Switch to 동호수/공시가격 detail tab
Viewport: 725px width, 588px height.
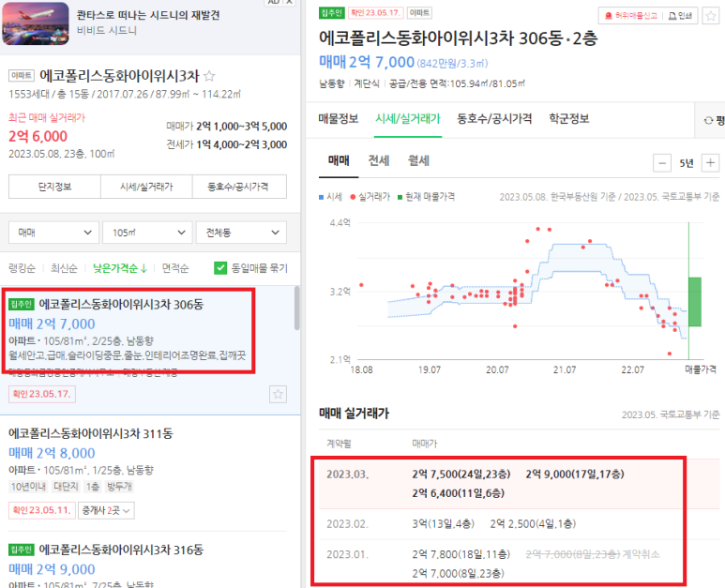click(x=494, y=119)
